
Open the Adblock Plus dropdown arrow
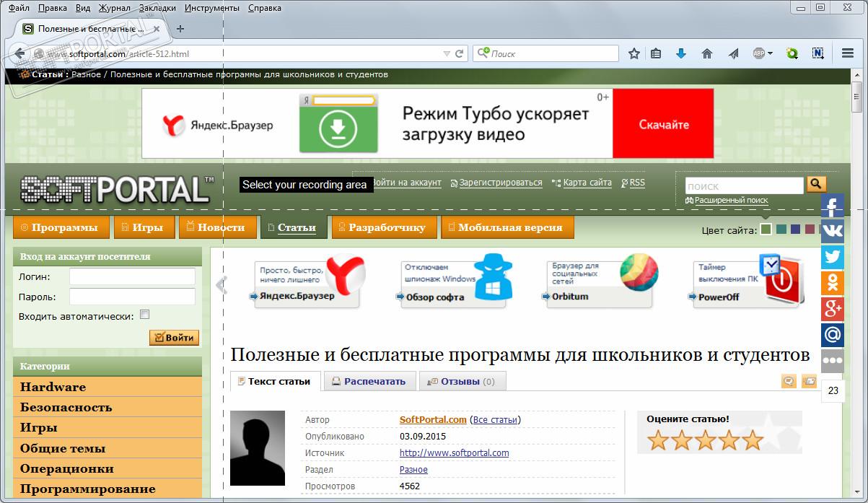tap(770, 53)
